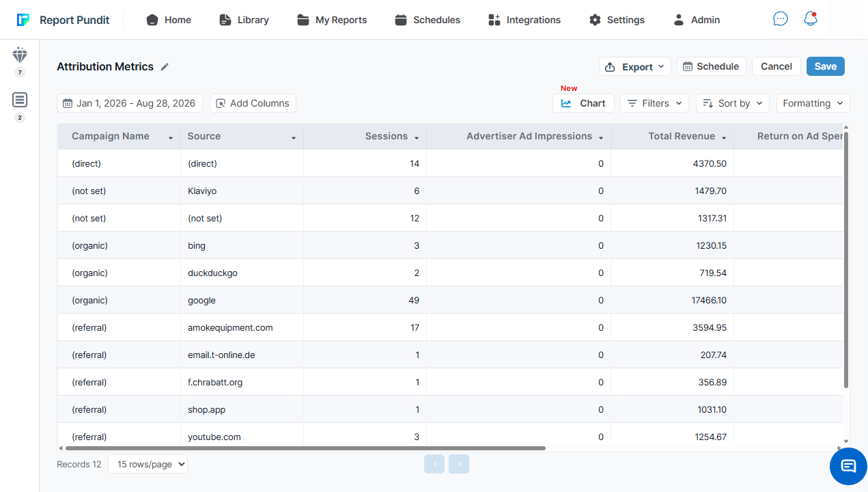
Task: Open the Library menu
Action: (x=244, y=20)
